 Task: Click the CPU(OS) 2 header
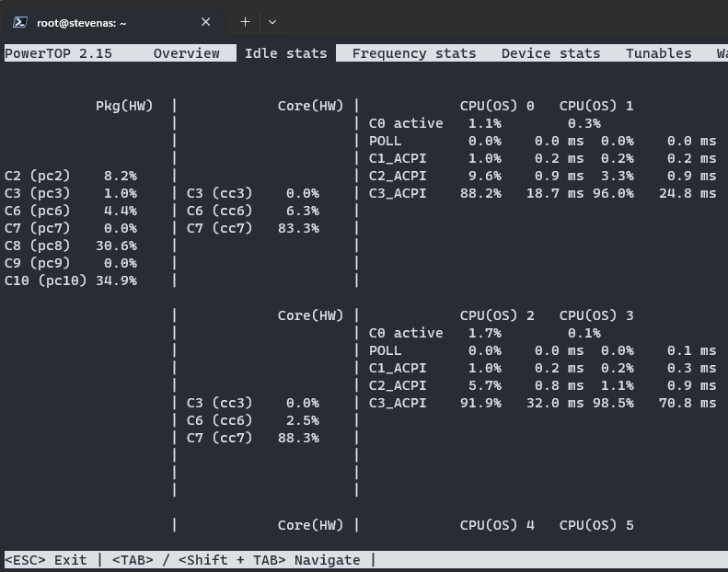tap(497, 316)
